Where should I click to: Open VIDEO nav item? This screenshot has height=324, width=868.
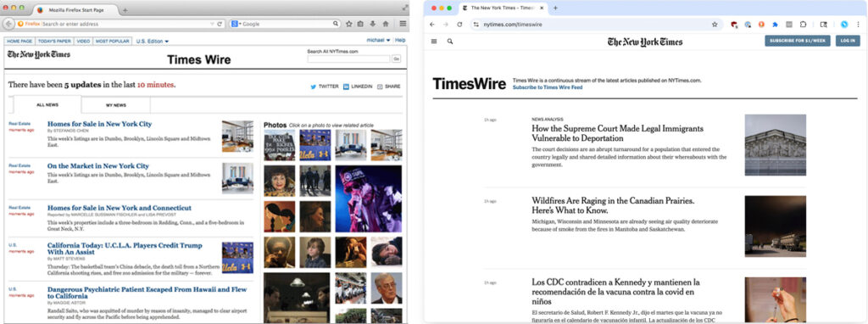click(83, 41)
